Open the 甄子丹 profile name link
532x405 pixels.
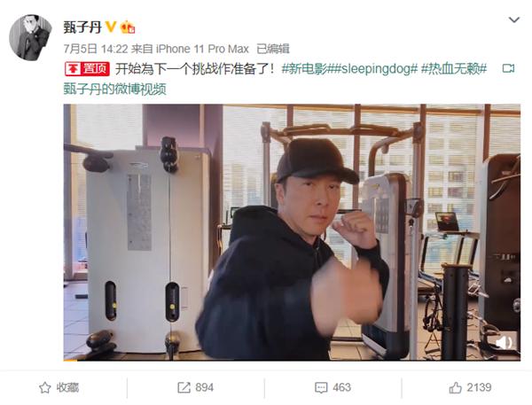[x=82, y=27]
